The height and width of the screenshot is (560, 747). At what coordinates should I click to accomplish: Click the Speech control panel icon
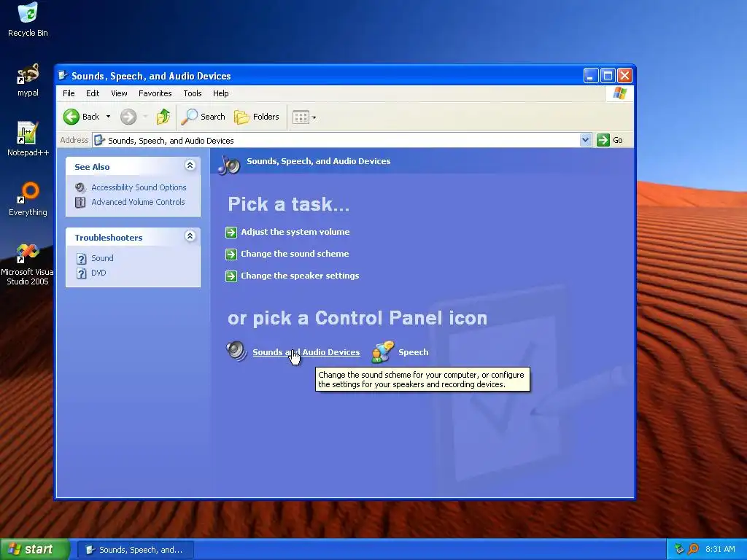382,351
